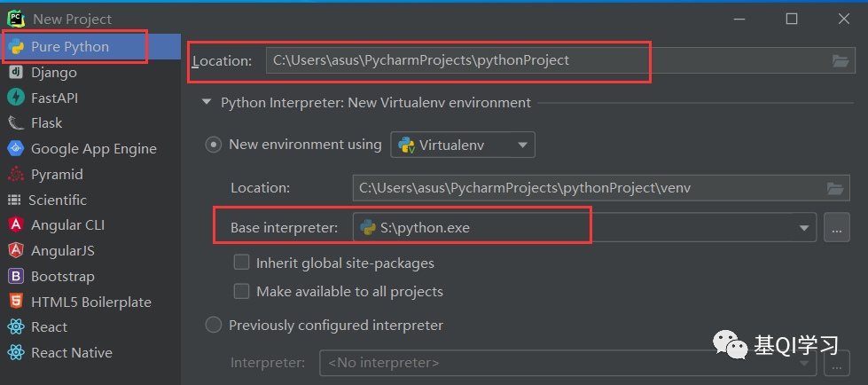Click the PyCharm logo in title bar

coord(15,19)
